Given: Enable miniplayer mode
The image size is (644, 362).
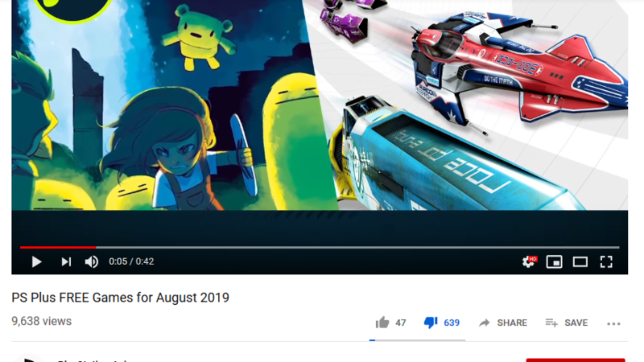Looking at the screenshot, I should tap(554, 262).
